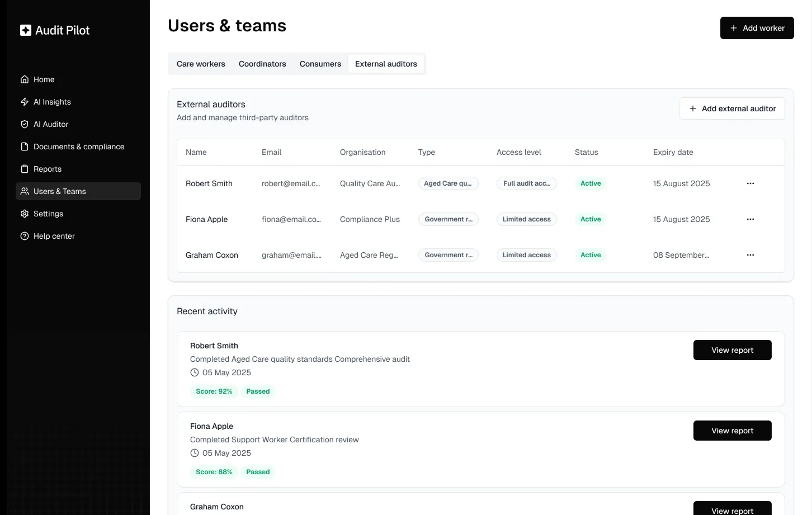Click the Score: 92% badge
Screen dimensions: 812x515
(x=214, y=391)
